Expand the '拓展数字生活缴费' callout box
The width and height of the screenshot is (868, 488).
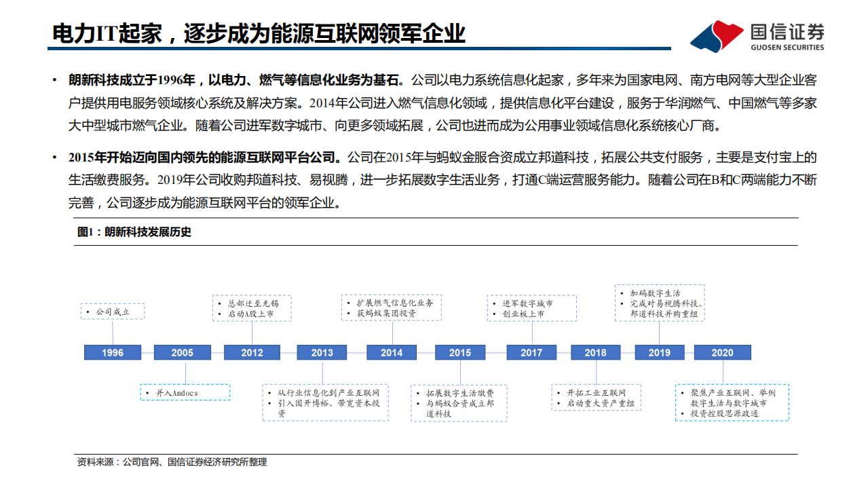coord(459,403)
